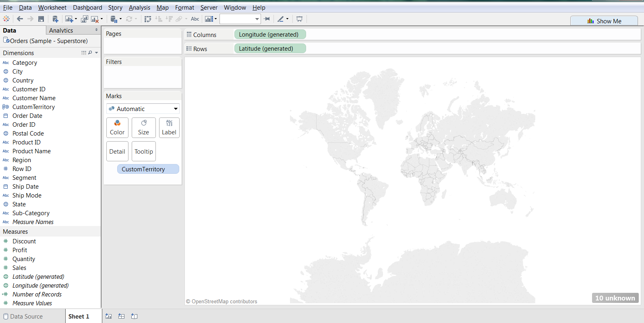Viewport: 644px width, 323px height.
Task: Open the Dashboard menu
Action: tap(87, 8)
